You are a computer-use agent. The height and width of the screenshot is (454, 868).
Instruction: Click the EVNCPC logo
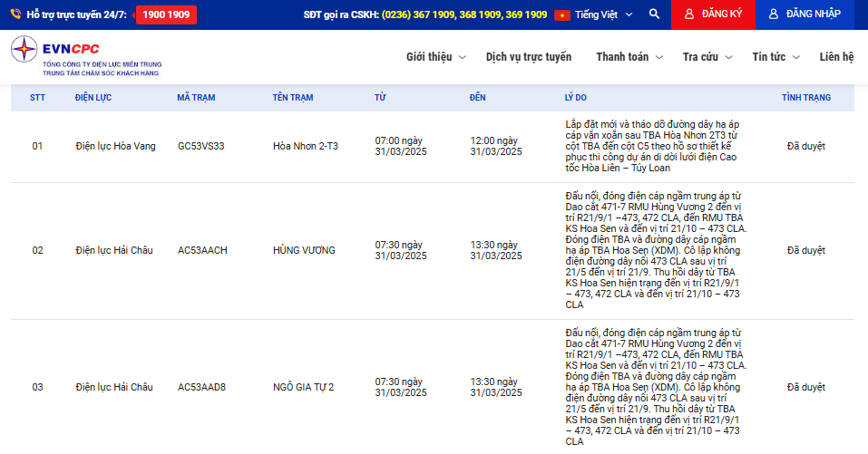pos(86,55)
